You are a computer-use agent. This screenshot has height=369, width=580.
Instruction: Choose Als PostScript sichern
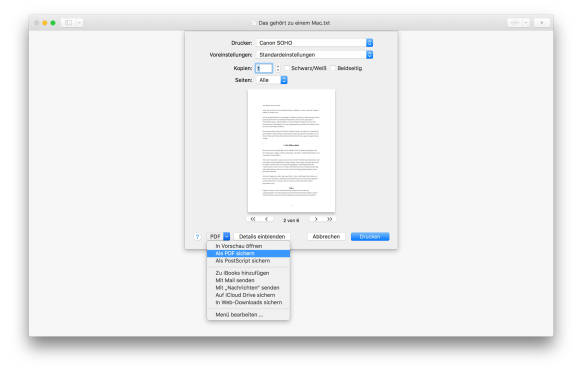[x=248, y=261]
